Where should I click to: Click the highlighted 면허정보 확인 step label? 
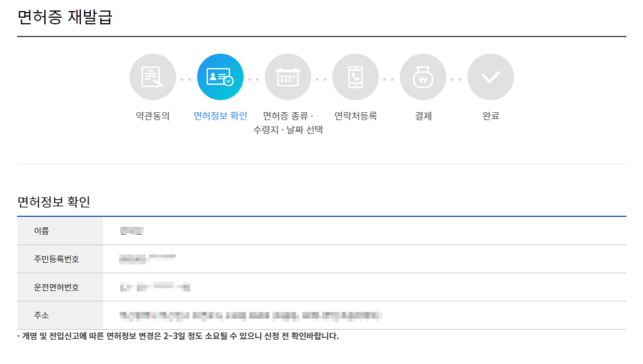pos(220,116)
